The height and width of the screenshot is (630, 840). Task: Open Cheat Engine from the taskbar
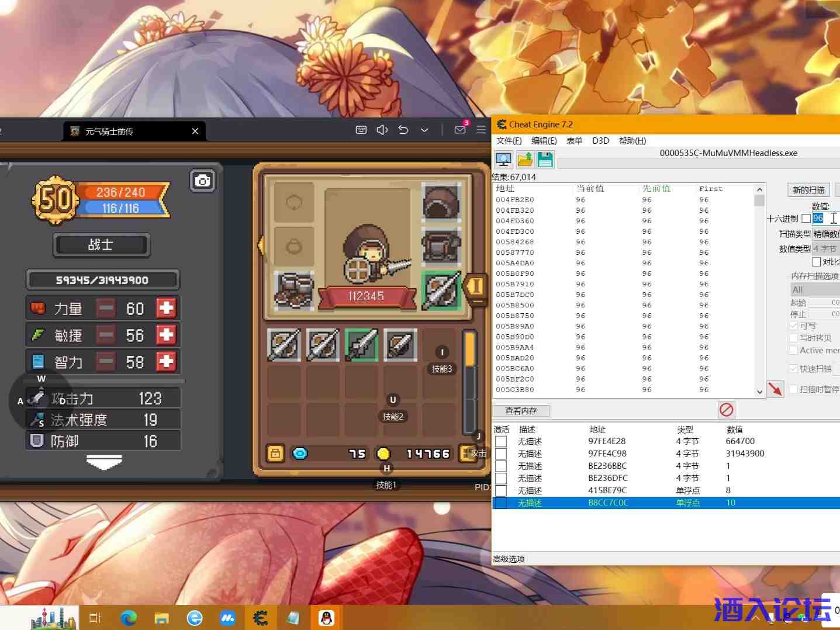[x=260, y=617]
